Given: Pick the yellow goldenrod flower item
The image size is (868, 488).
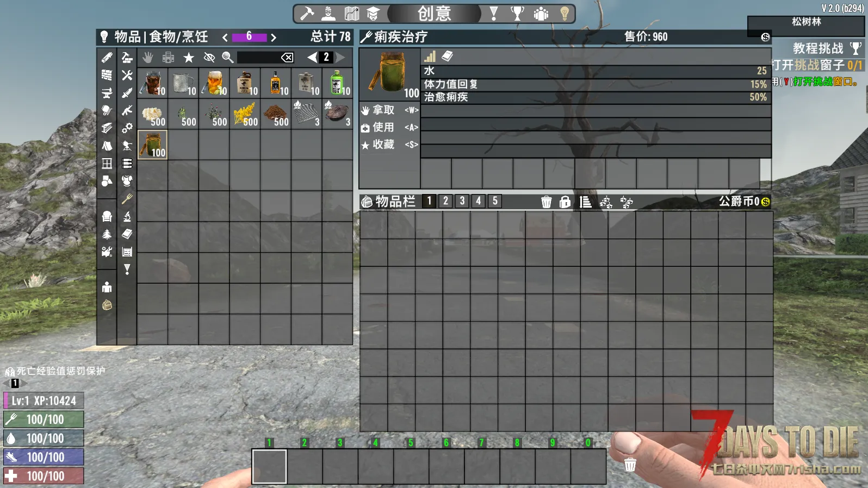Looking at the screenshot, I should click(245, 114).
